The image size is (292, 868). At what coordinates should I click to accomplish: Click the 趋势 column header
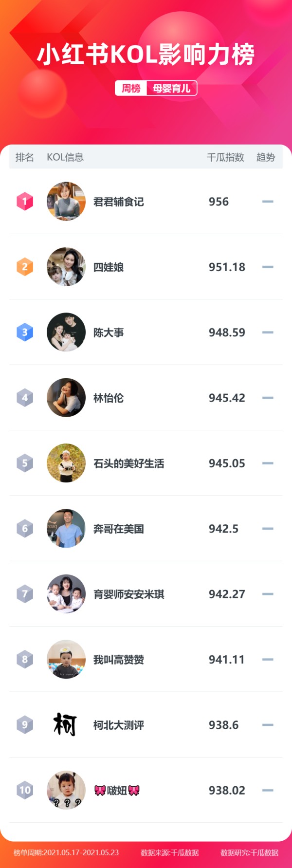[266, 157]
